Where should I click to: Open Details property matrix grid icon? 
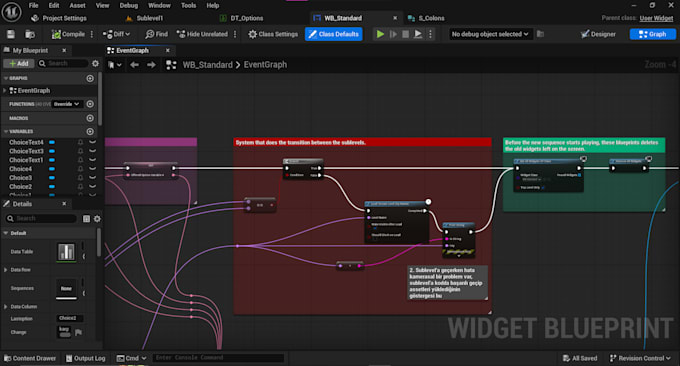(x=86, y=219)
